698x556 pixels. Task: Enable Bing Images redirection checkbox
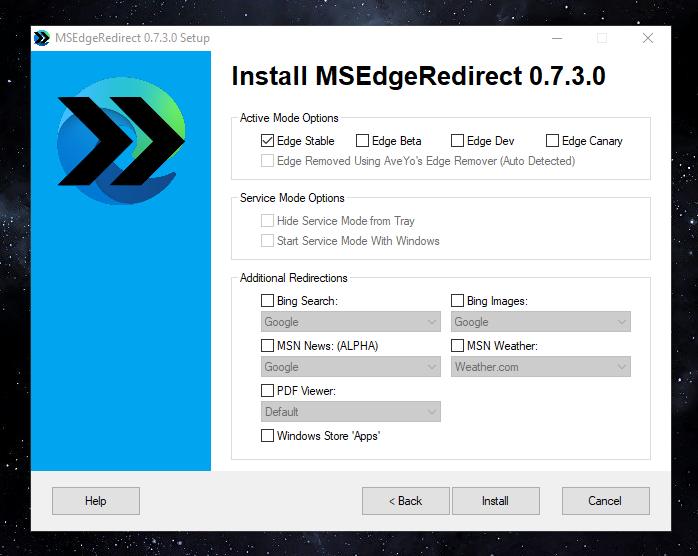coord(457,300)
